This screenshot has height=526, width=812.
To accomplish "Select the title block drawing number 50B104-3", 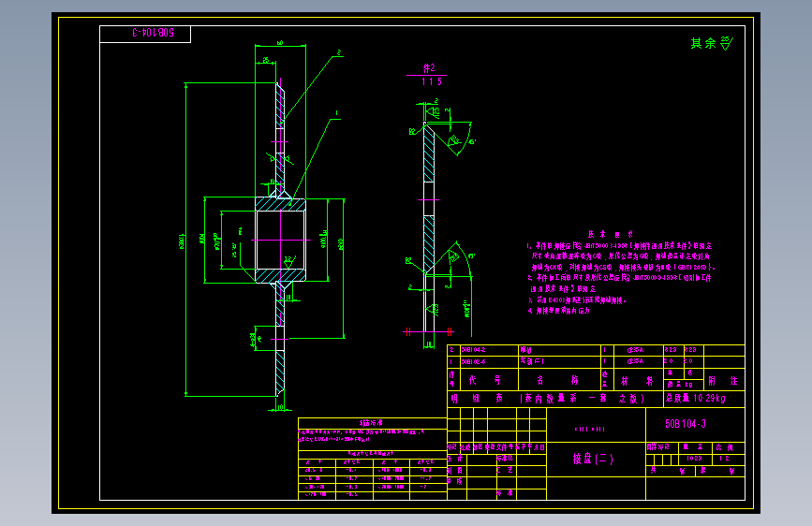I will point(686,424).
